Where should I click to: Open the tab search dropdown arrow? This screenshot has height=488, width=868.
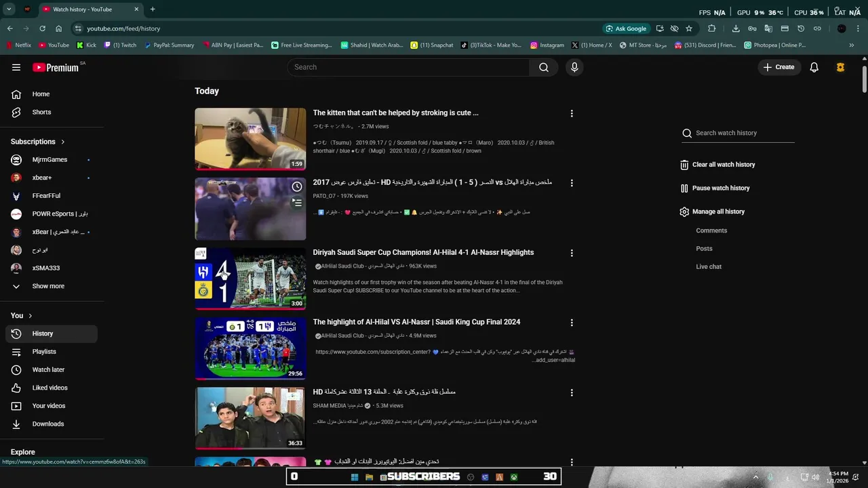click(9, 9)
